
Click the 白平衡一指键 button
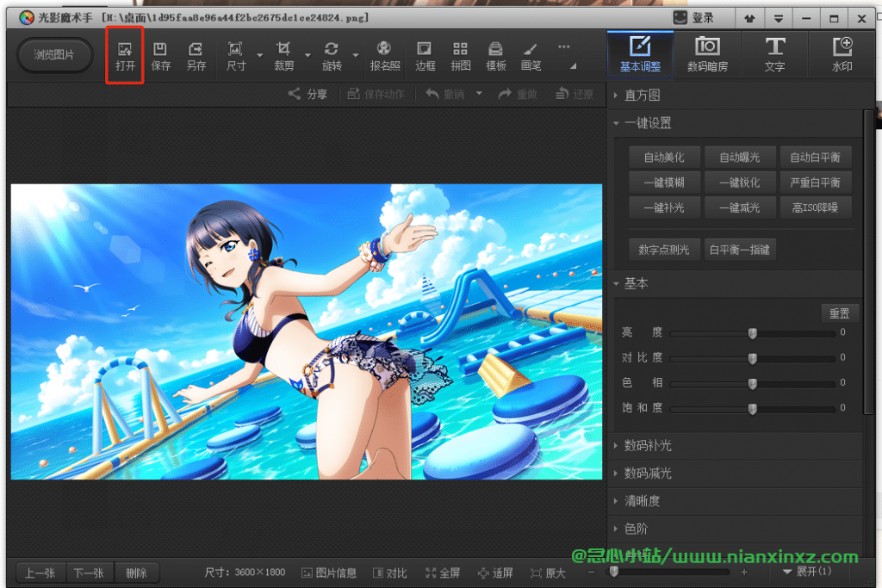coord(740,250)
